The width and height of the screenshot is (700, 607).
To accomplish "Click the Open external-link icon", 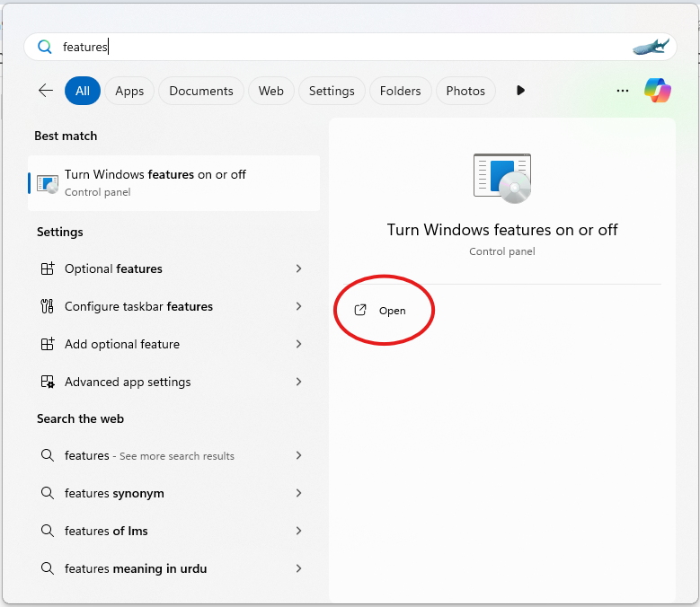I will click(360, 310).
